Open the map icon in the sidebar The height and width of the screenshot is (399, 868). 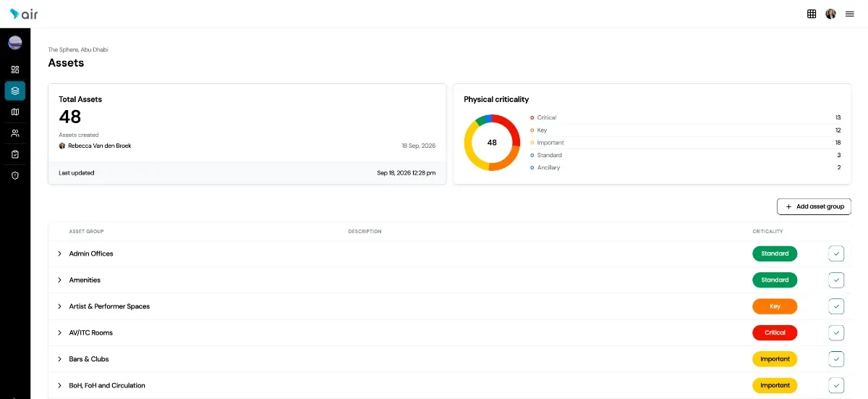pos(15,112)
